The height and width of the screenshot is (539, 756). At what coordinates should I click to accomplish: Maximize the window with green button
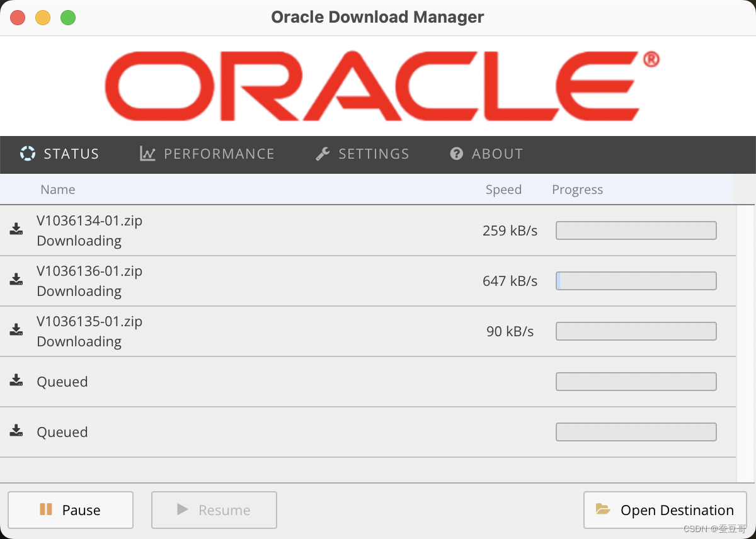68,18
